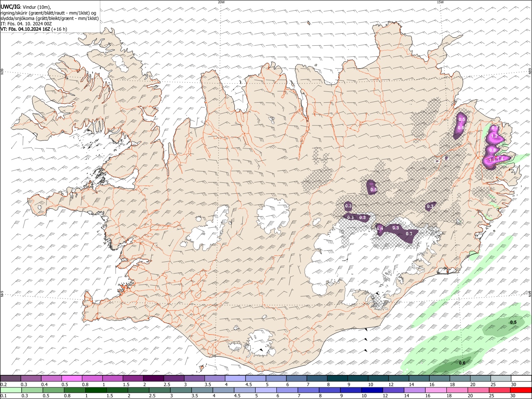Click the violet swatch between 14 and 16, rain scale

coord(414,390)
